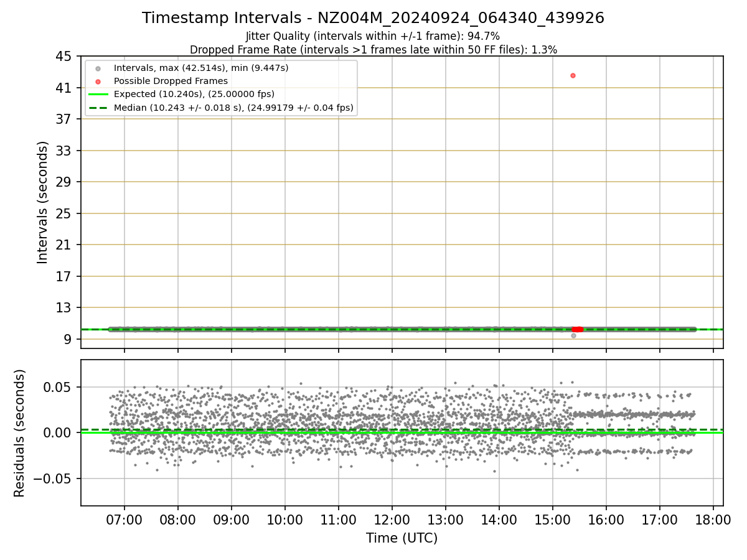Click the y-axis tick label '45'
747x560 pixels.
pos(63,57)
